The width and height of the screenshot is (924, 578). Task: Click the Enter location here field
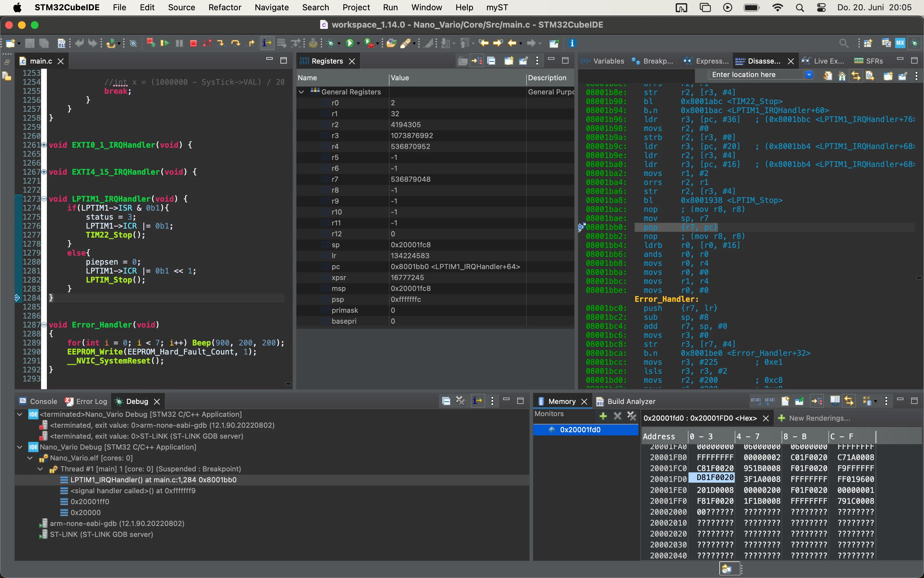click(x=755, y=74)
